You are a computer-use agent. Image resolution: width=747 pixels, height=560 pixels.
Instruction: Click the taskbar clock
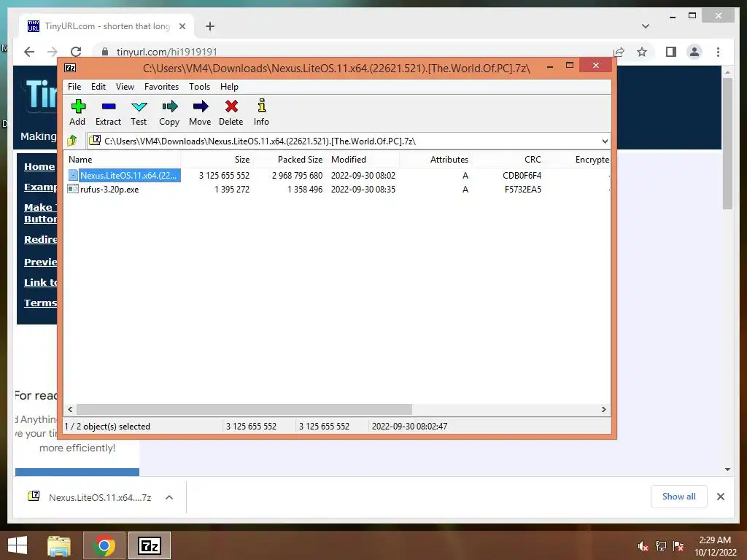(x=715, y=546)
